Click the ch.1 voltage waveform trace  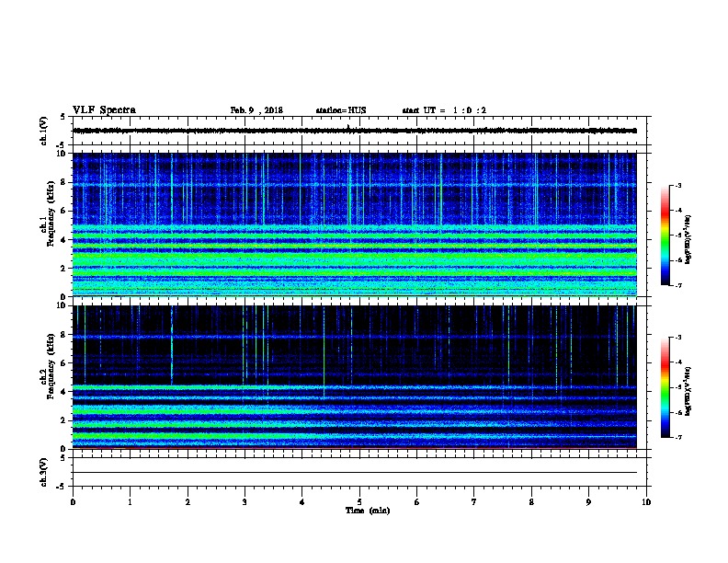[355, 131]
